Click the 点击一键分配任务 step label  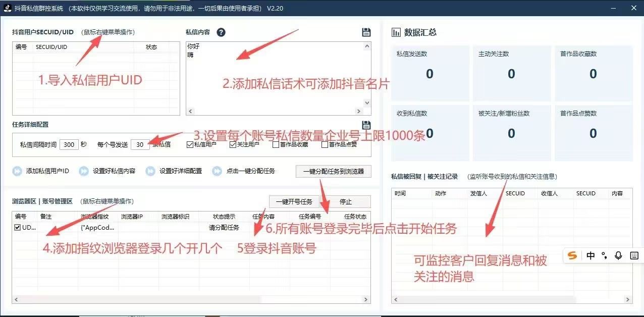pos(250,171)
